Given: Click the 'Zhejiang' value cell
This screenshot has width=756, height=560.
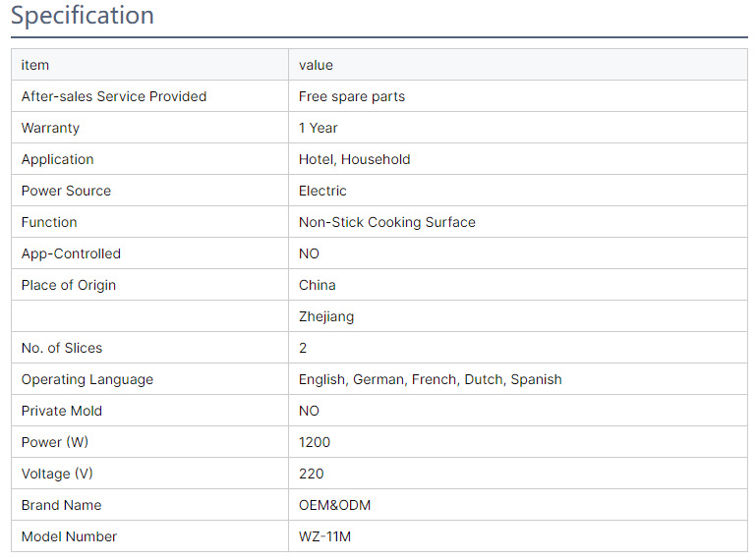Looking at the screenshot, I should (x=325, y=316).
